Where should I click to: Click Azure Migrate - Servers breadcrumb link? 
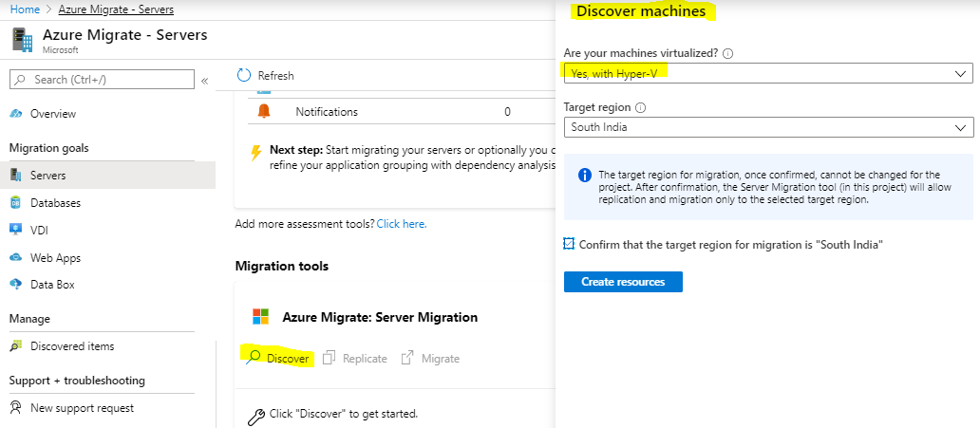(116, 9)
